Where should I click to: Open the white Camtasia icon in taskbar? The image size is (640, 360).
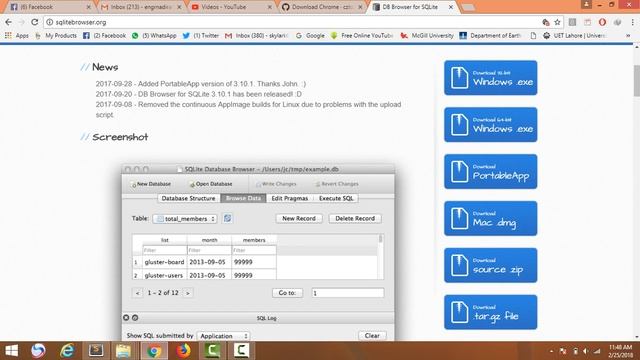(241, 351)
